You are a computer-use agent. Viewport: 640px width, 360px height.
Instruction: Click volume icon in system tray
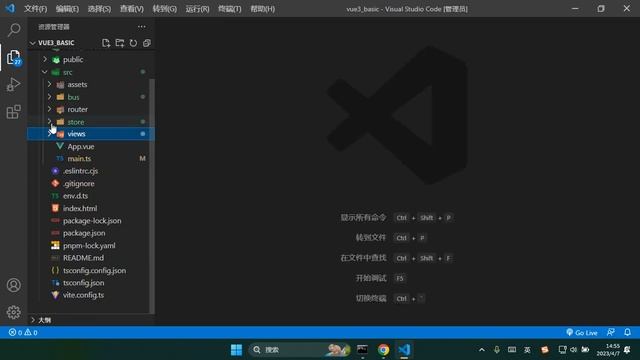(x=574, y=350)
